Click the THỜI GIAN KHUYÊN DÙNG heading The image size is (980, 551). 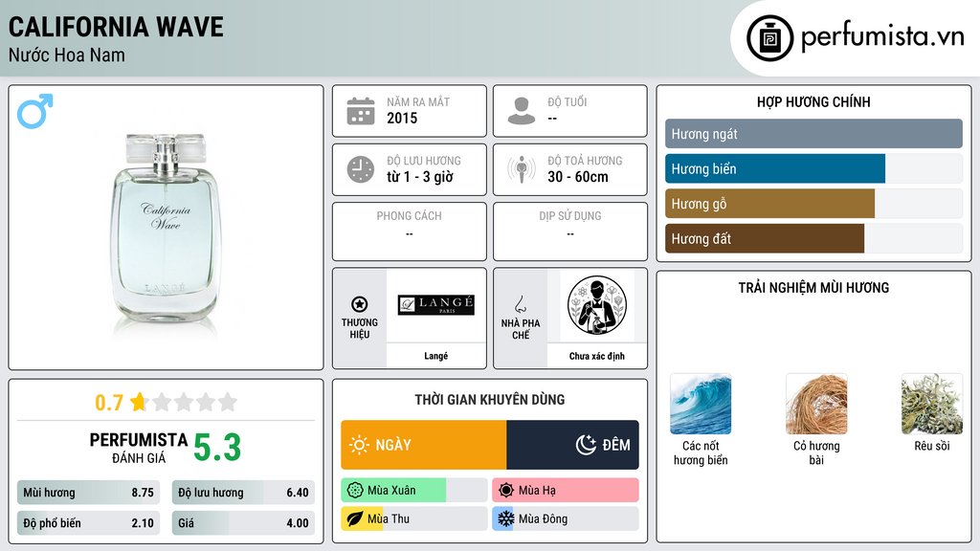coord(490,399)
